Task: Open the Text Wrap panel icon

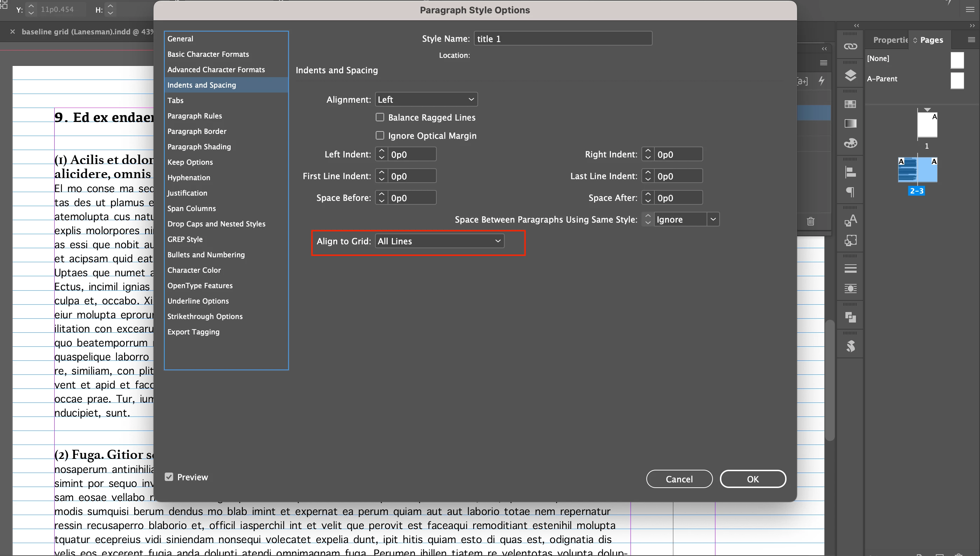Action: [x=850, y=288]
